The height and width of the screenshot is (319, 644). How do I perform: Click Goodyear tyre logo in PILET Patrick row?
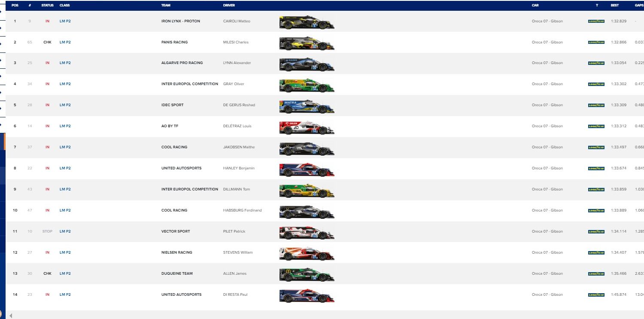coord(596,232)
